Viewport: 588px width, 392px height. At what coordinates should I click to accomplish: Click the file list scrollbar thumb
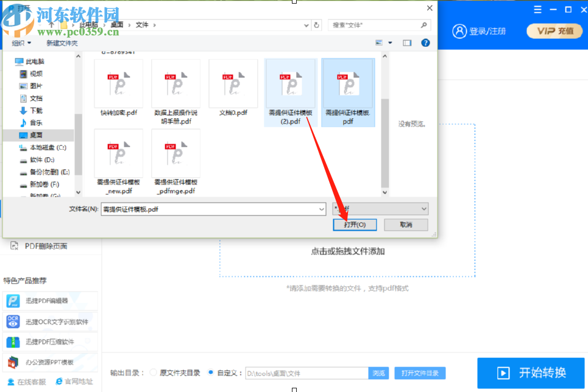[x=384, y=143]
